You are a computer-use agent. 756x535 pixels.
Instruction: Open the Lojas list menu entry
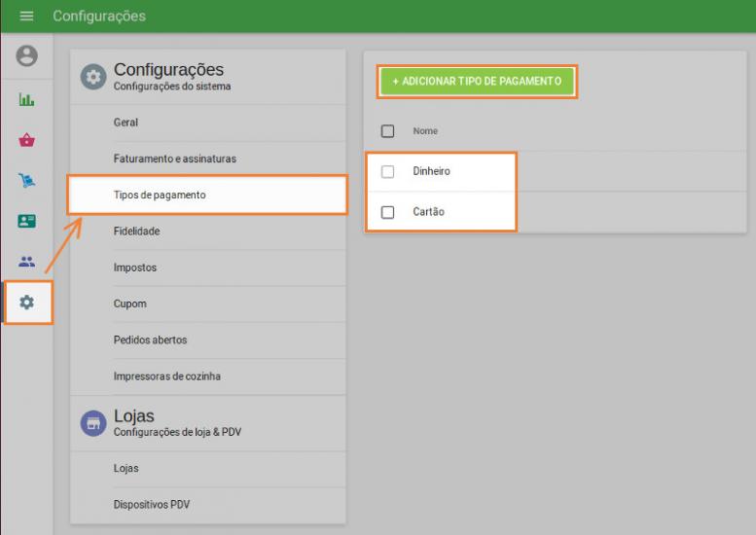tap(208, 469)
